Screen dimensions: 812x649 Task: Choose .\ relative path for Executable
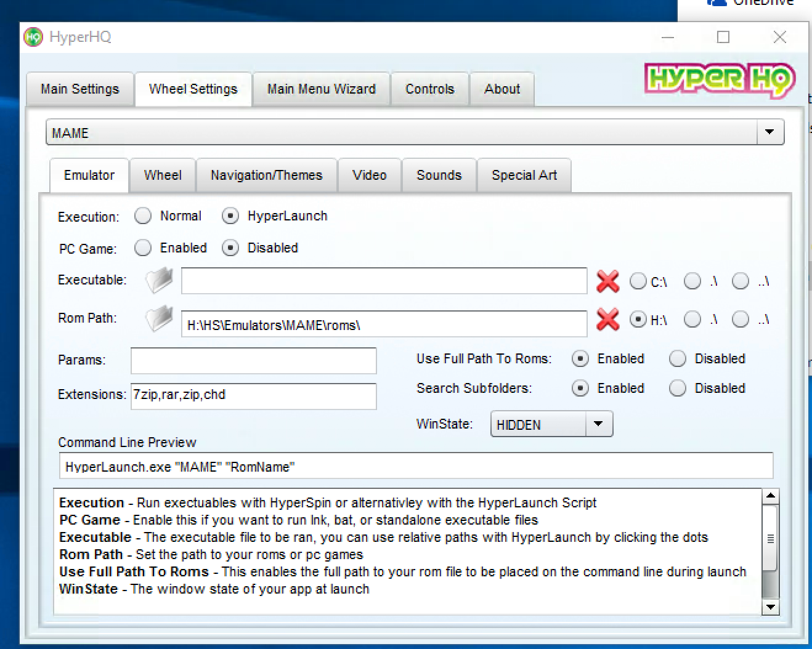click(692, 281)
